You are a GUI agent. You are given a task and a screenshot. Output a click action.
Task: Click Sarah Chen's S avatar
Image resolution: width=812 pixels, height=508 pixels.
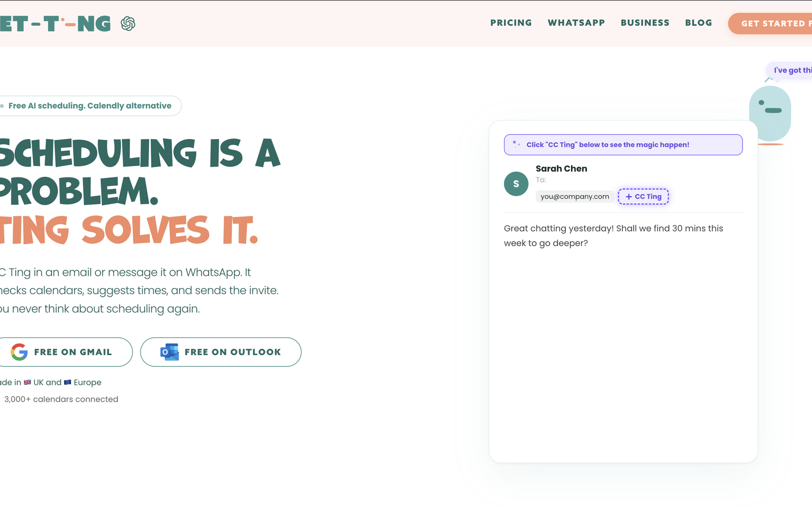click(516, 184)
